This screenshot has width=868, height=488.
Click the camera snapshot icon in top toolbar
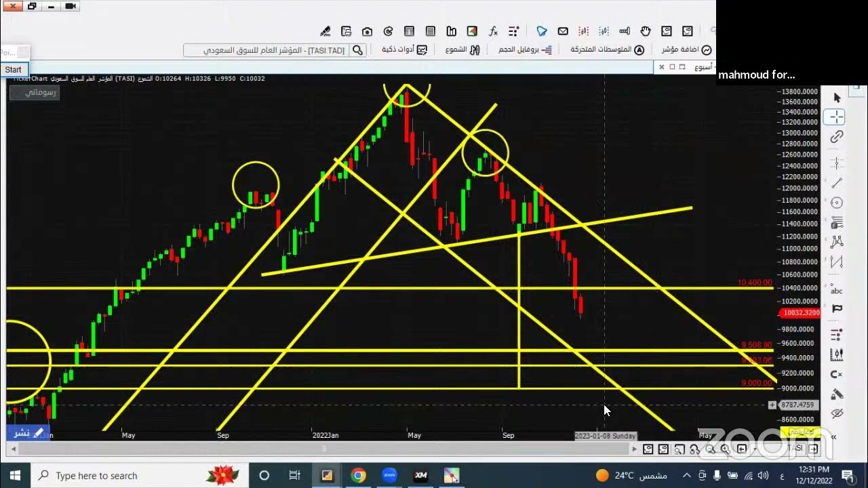367,31
